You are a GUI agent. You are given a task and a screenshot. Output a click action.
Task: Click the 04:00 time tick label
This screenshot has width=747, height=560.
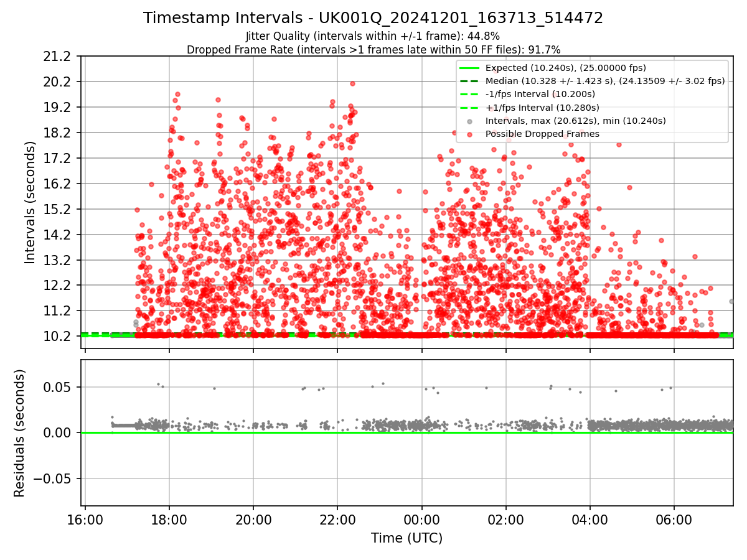(x=590, y=519)
